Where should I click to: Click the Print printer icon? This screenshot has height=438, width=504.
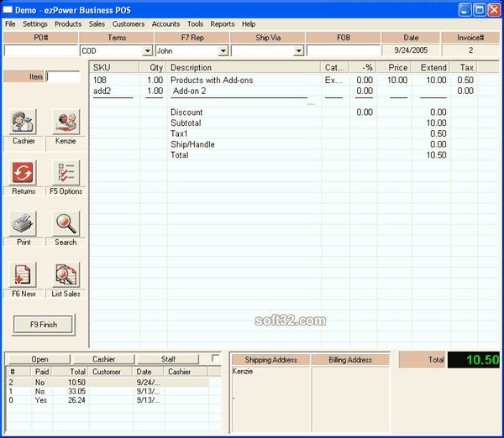(23, 223)
